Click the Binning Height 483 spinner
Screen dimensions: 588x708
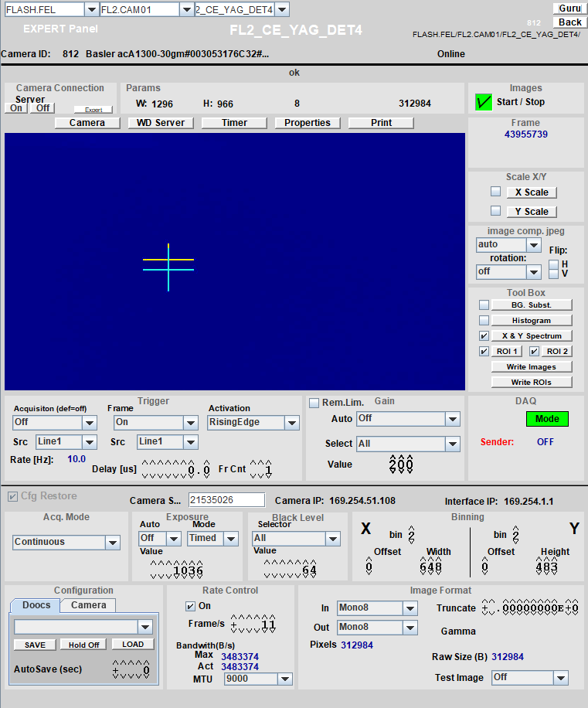pyautogui.click(x=546, y=567)
